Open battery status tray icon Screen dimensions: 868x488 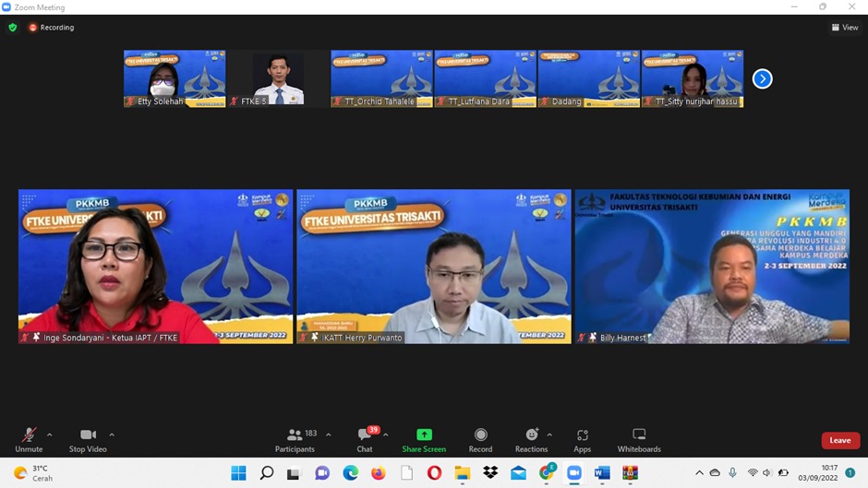pos(783,473)
